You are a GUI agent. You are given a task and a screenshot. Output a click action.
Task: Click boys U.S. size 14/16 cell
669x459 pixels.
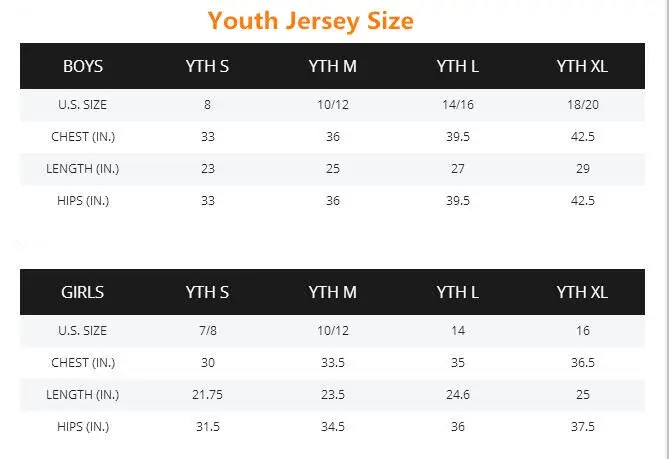458,105
